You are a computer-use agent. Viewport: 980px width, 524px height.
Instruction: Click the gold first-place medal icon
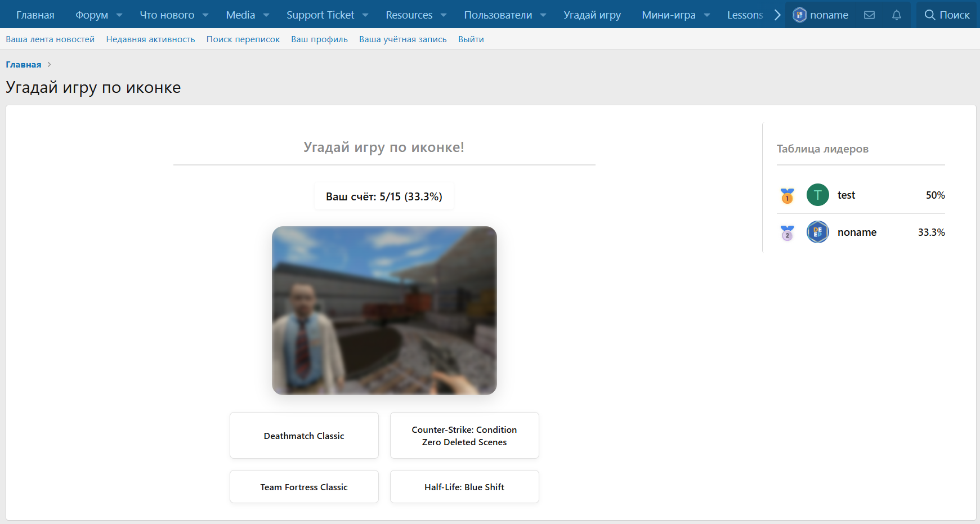(787, 195)
